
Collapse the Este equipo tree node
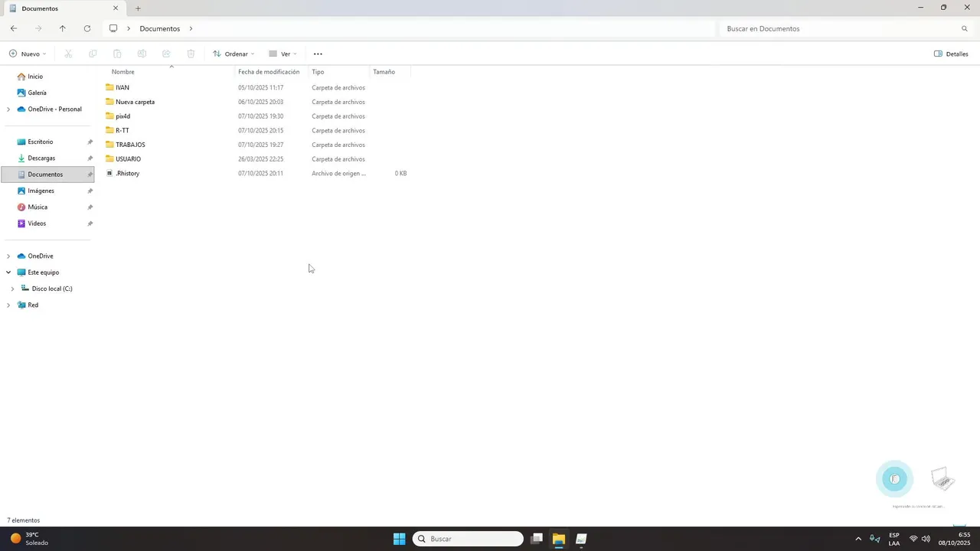click(x=8, y=272)
